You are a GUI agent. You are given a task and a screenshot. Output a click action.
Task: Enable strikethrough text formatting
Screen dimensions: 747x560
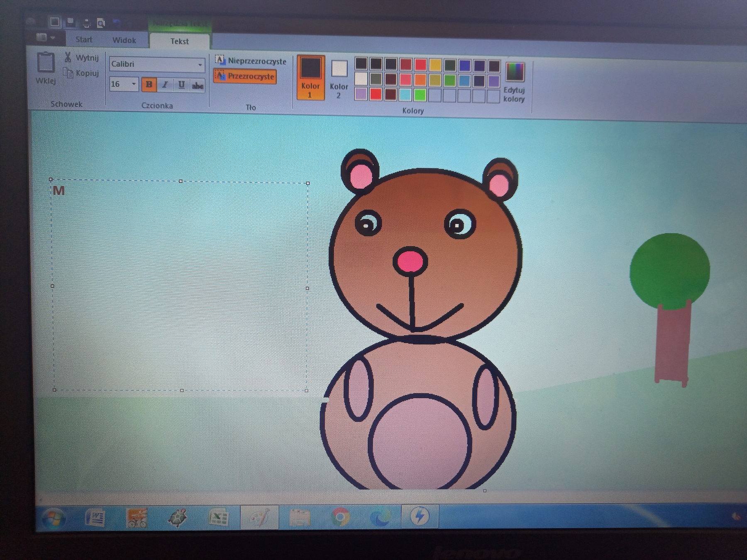click(x=198, y=85)
